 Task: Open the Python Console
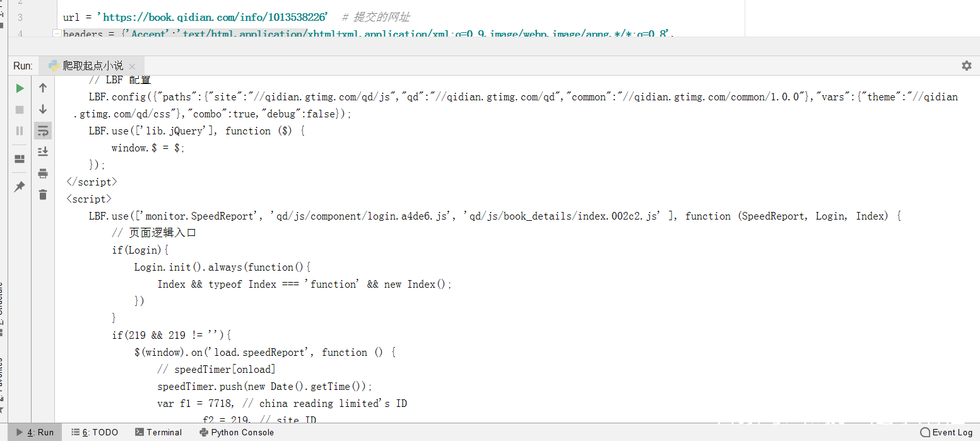237,432
